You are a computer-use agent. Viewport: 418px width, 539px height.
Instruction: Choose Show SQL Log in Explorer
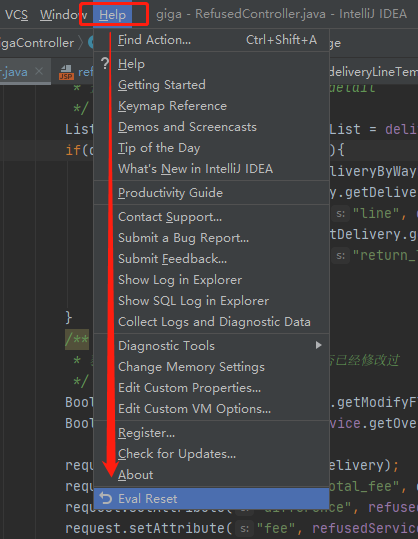[212, 301]
